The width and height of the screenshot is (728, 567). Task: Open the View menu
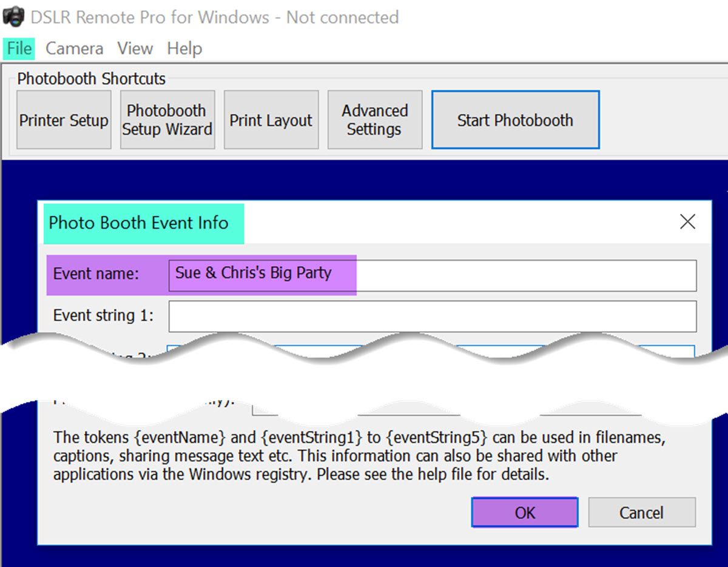coord(135,49)
